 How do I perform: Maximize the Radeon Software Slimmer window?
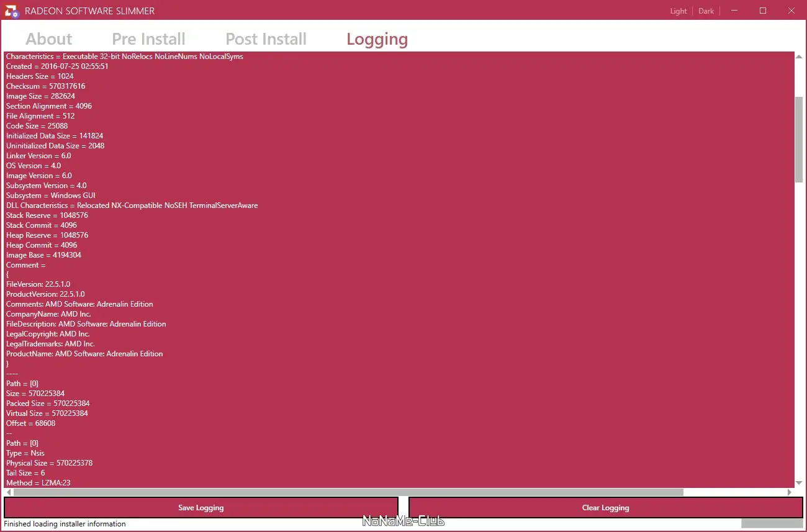pyautogui.click(x=763, y=11)
